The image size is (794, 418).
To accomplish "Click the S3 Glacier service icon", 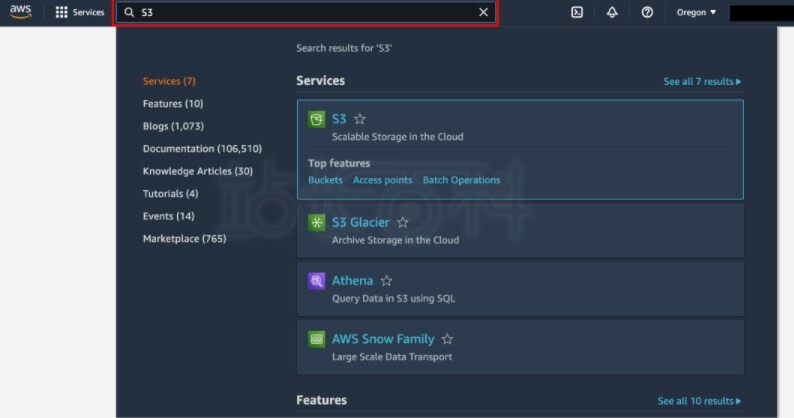I will coord(316,222).
